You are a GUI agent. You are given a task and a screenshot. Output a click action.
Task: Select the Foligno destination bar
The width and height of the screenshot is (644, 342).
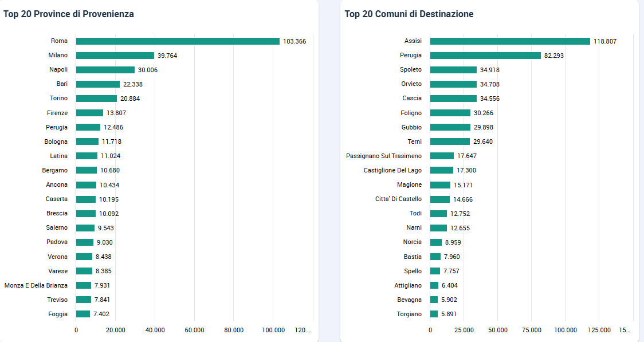pos(450,113)
